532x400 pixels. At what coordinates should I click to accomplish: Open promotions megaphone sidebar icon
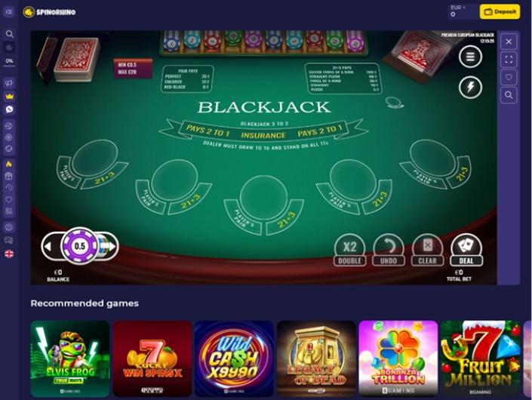(10, 83)
